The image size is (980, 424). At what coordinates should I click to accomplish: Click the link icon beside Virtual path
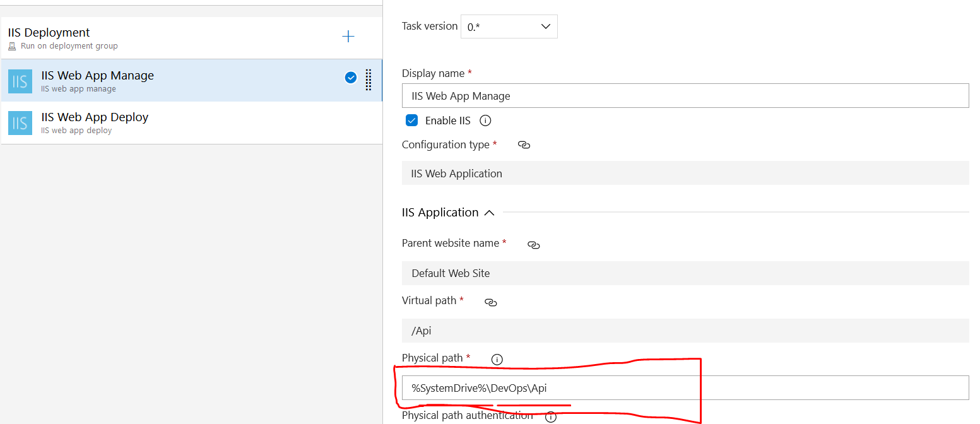tap(490, 302)
